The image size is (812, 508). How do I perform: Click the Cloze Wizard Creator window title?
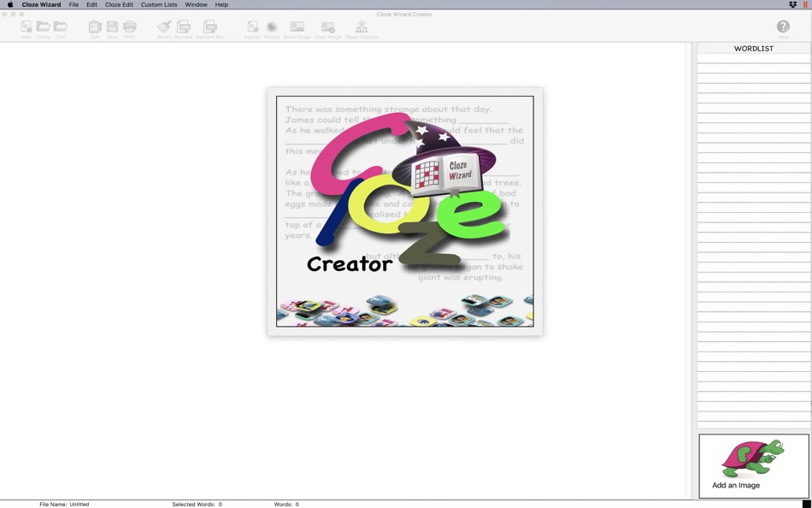point(404,14)
